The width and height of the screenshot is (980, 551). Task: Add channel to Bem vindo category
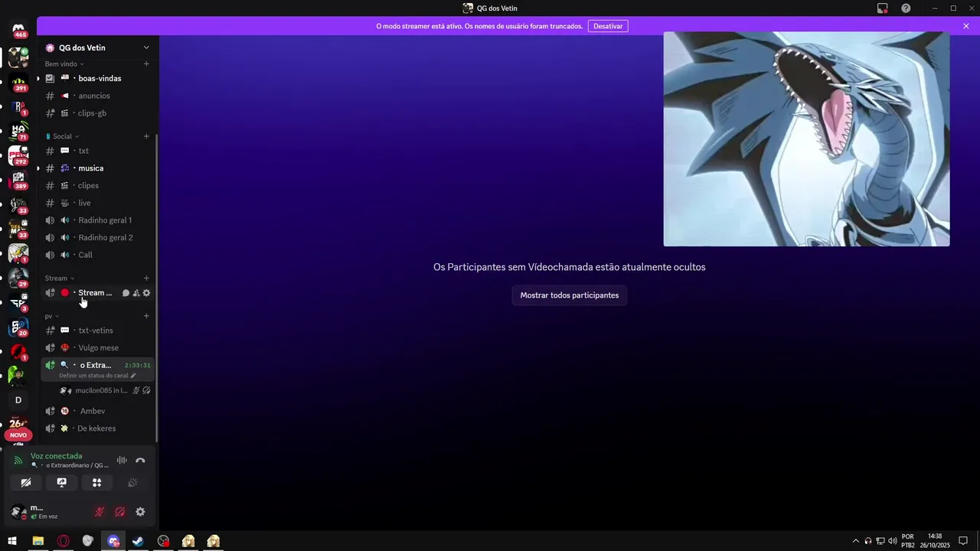coord(146,64)
